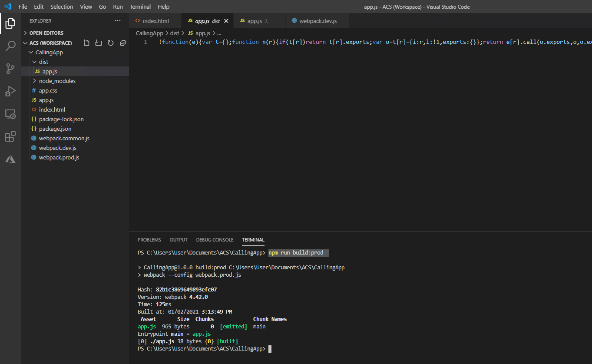Open webpack.prod.js from file tree
Image resolution: width=592 pixels, height=364 pixels.
pyautogui.click(x=59, y=158)
